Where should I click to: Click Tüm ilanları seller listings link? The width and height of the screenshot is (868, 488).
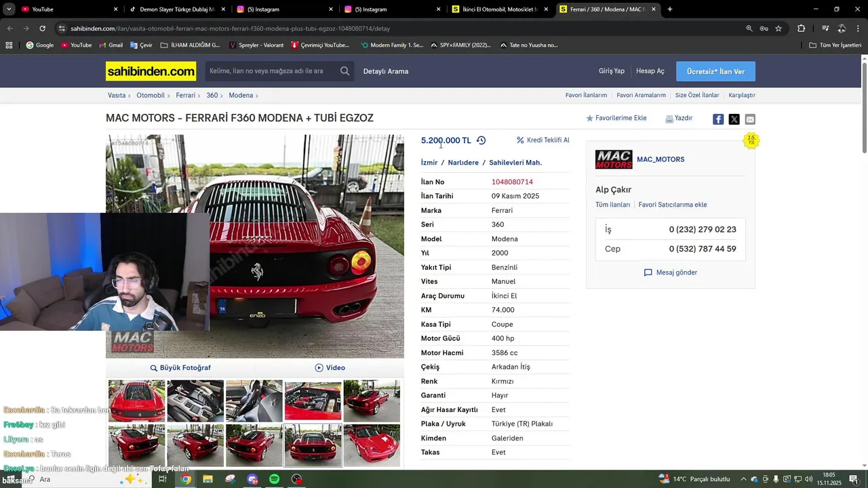click(x=613, y=205)
